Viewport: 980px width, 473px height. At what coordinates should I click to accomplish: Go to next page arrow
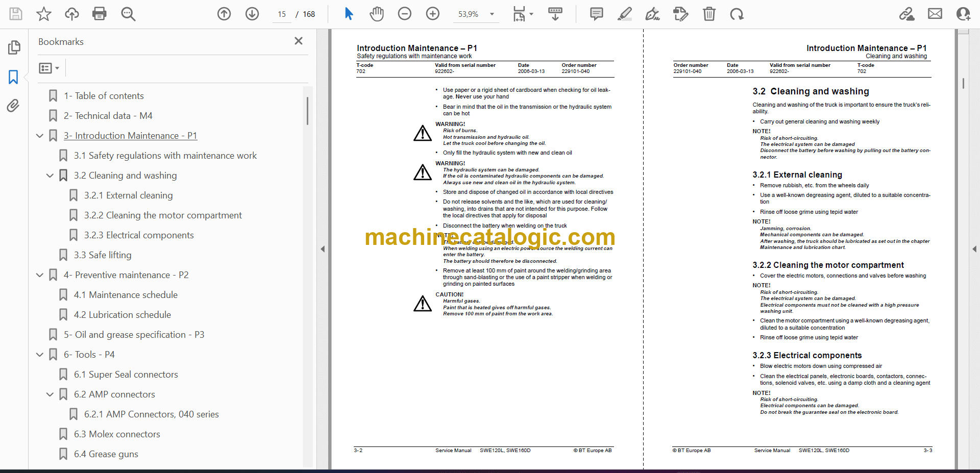click(252, 14)
